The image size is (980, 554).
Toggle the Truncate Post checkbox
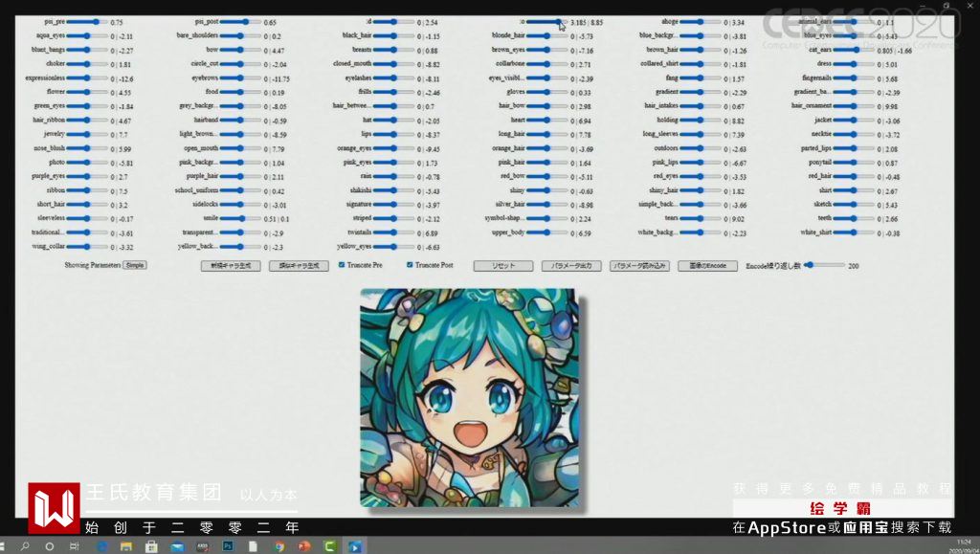[410, 265]
